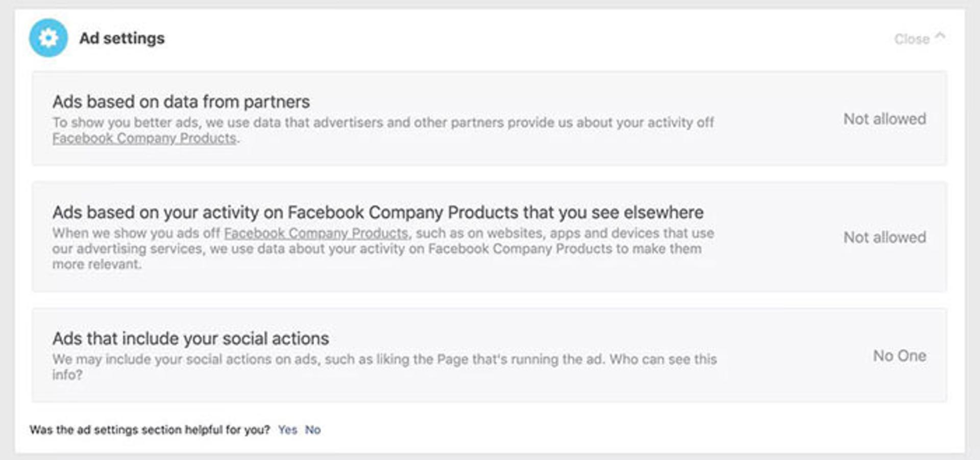This screenshot has width=980, height=460.
Task: Open Facebook Company Products link in partners description
Action: coord(144,138)
